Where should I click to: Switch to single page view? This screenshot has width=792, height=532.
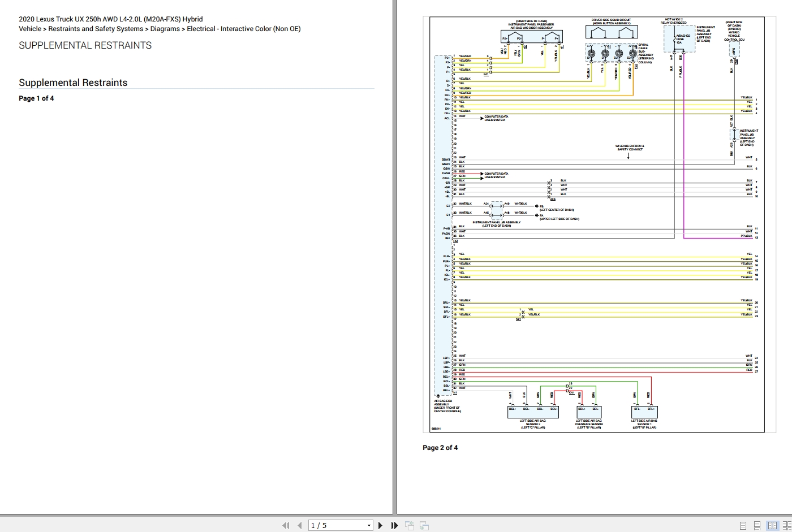click(743, 525)
